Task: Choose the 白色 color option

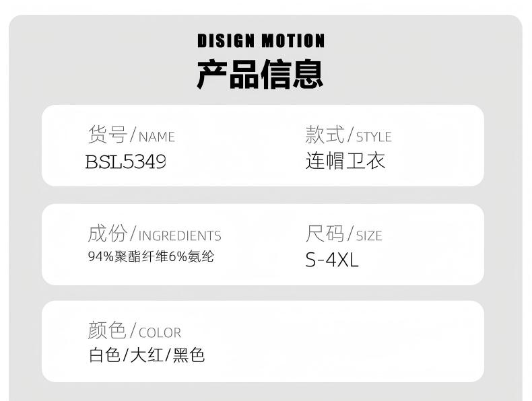Action: (104, 355)
